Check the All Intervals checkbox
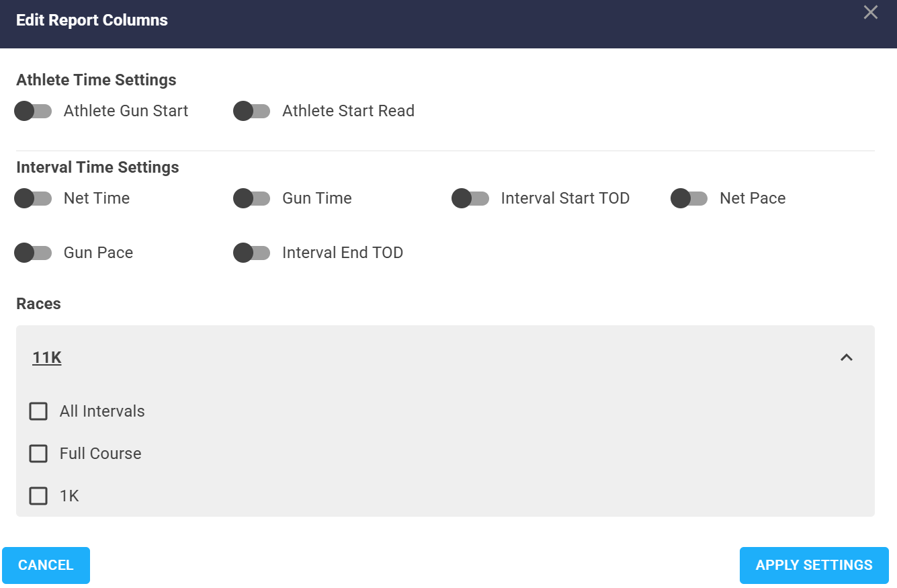 point(38,411)
